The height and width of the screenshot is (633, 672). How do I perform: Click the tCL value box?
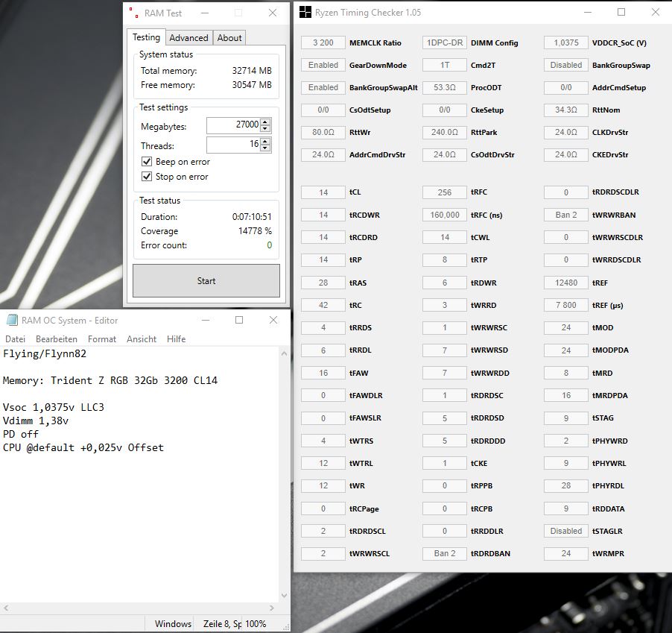pos(323,192)
